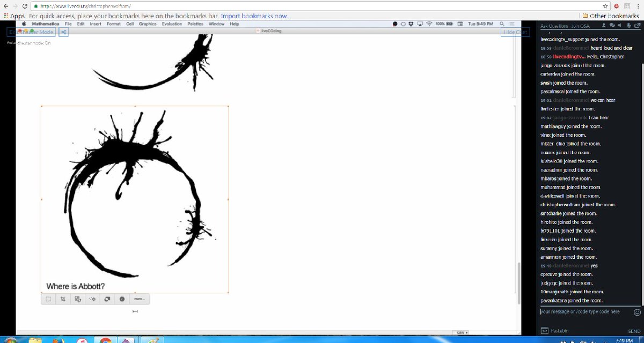Click the crop tool in the image toolbar
This screenshot has height=343, width=644.
pos(63,299)
